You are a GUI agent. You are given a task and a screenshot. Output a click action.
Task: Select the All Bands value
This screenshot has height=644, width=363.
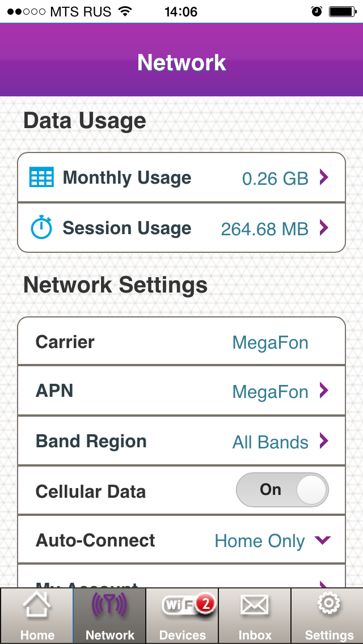(270, 442)
